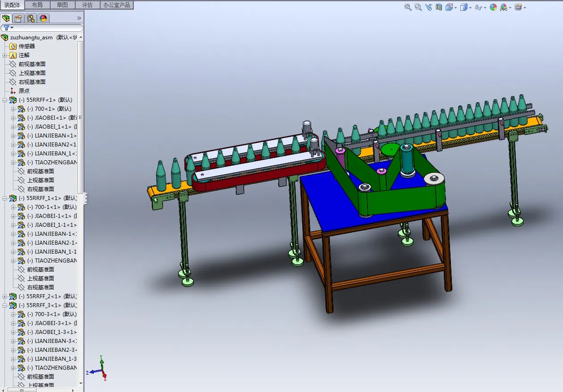Click the tree scrollbar down arrow

tap(80, 383)
